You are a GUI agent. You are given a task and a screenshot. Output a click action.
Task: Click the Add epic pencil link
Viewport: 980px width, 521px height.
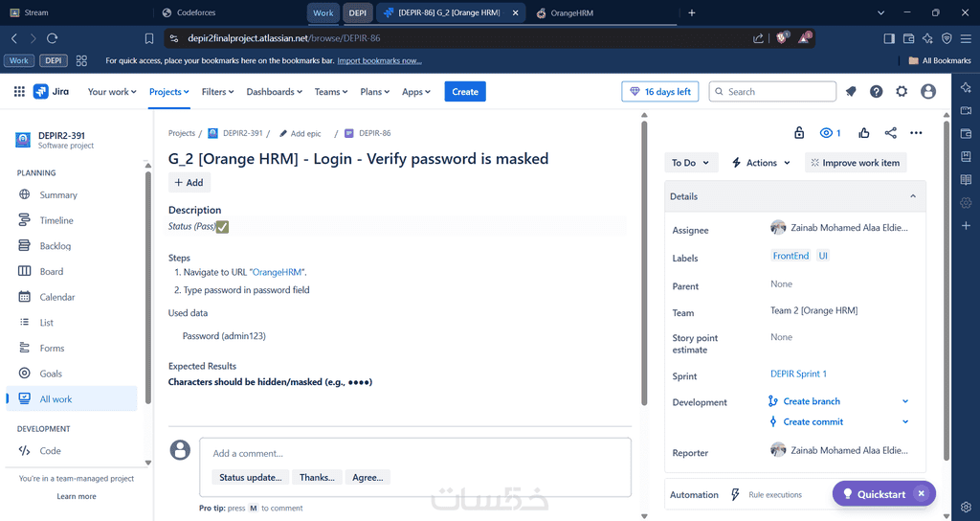pyautogui.click(x=300, y=133)
